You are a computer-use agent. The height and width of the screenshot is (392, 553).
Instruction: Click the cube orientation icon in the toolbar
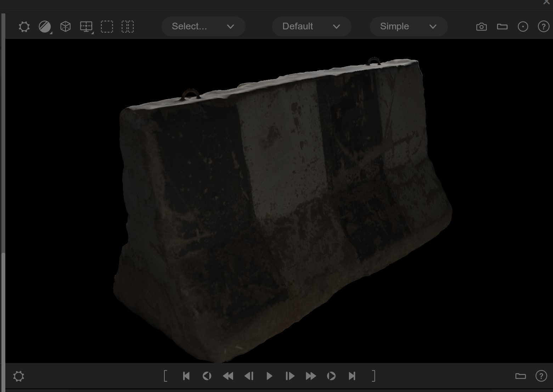(65, 26)
